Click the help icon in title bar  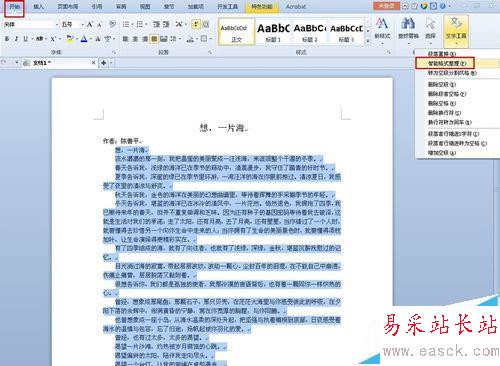tap(443, 6)
